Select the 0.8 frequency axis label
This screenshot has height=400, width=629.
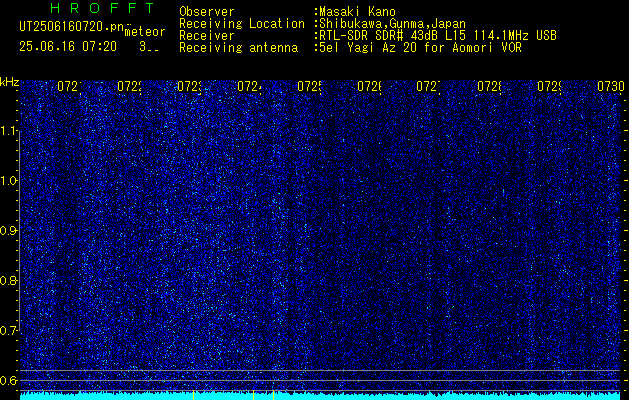click(x=8, y=280)
